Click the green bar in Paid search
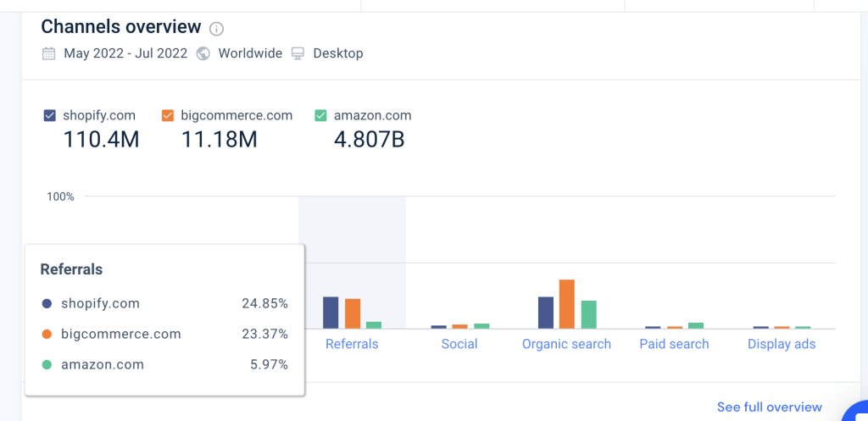The image size is (868, 421). [x=696, y=326]
